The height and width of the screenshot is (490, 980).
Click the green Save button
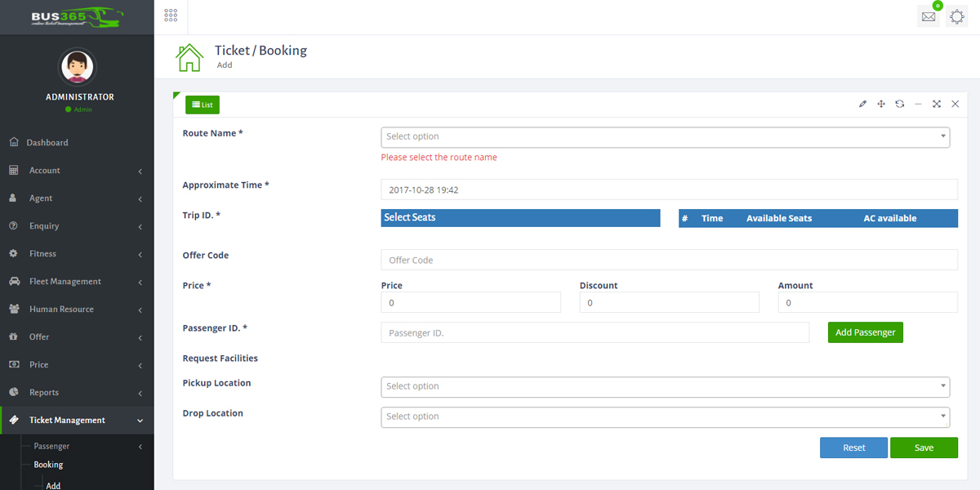pos(924,448)
